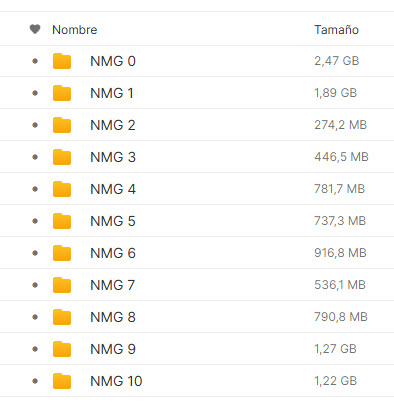Click the 1,89 GB size value

tap(336, 93)
